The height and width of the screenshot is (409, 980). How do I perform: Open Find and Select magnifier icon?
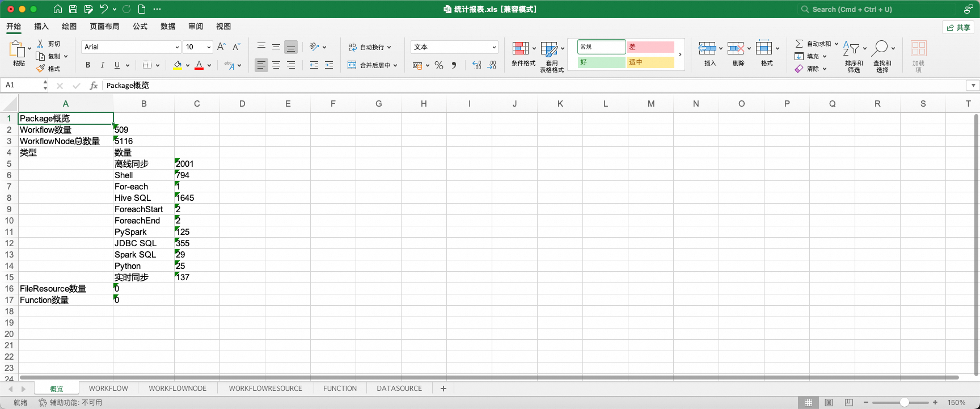coord(880,48)
